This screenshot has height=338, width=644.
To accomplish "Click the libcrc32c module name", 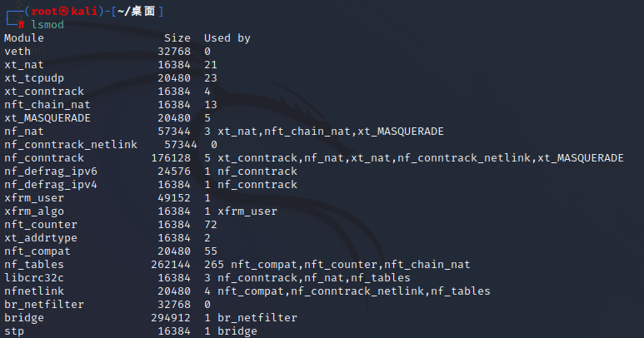I will 34,278.
